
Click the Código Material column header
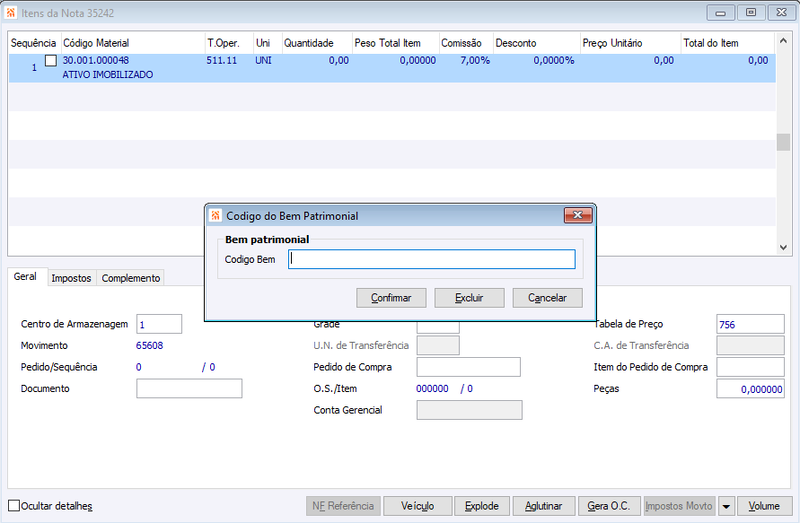133,43
